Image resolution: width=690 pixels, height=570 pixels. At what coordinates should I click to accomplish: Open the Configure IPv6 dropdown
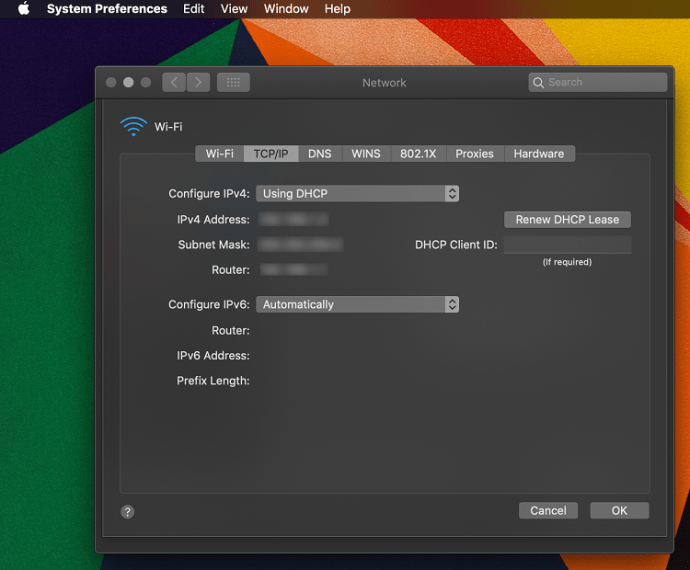[357, 305]
